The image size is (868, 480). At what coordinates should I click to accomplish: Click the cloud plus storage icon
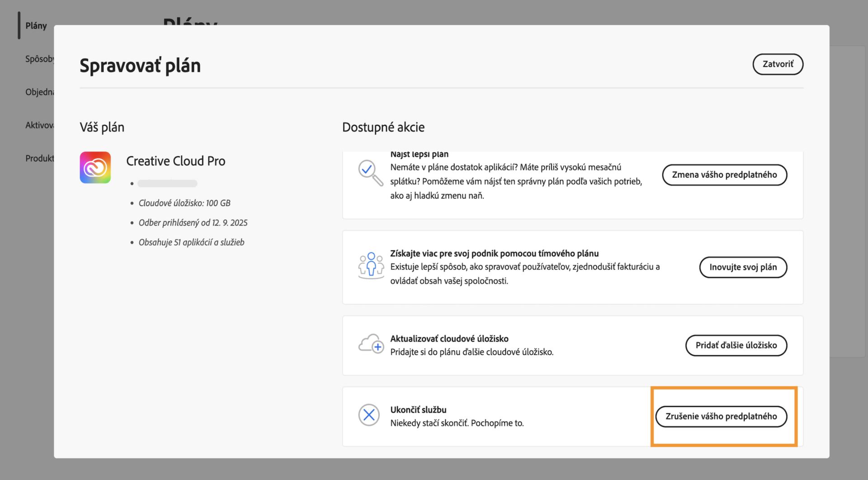371,344
